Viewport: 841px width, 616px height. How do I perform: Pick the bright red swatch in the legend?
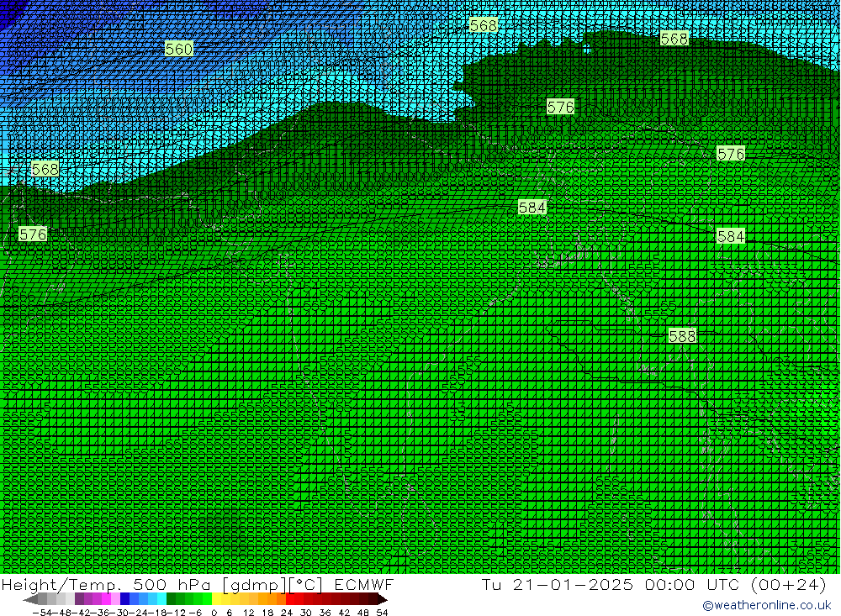(x=291, y=599)
